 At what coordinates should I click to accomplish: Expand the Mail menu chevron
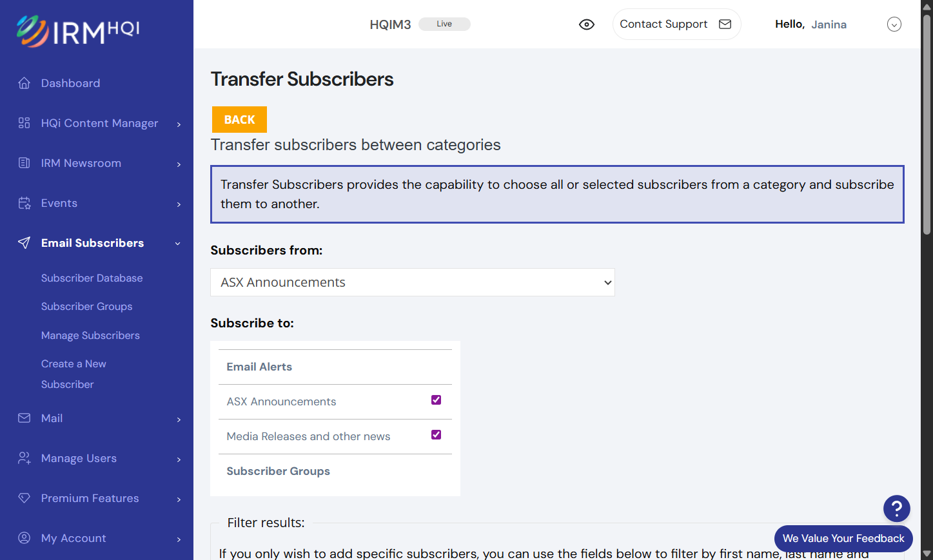click(x=179, y=420)
